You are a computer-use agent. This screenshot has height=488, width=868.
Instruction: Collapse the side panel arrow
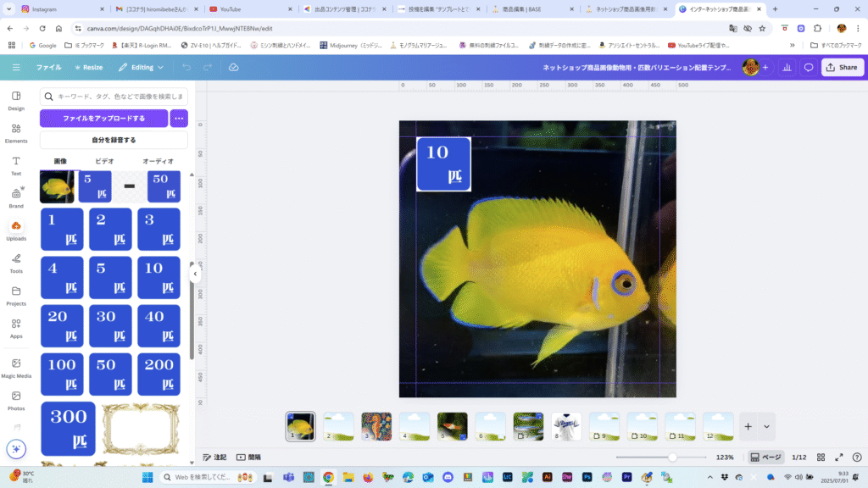[x=195, y=274]
